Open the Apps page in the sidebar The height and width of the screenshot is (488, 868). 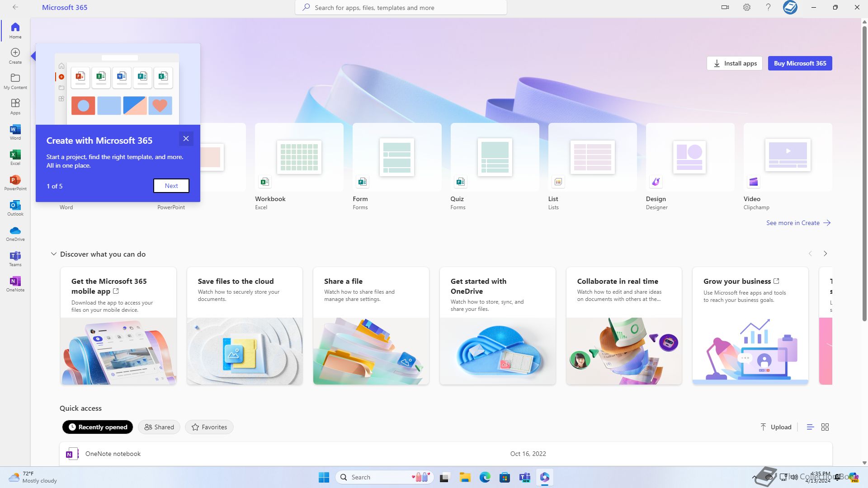coord(15,107)
